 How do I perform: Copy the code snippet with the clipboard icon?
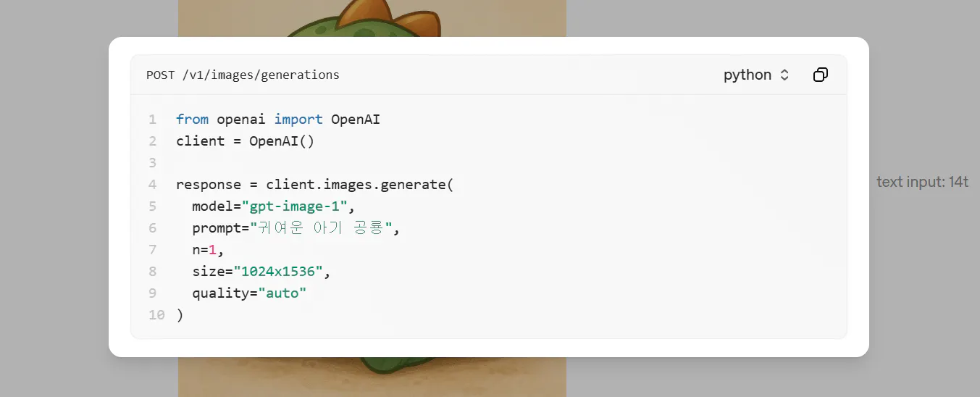click(820, 75)
